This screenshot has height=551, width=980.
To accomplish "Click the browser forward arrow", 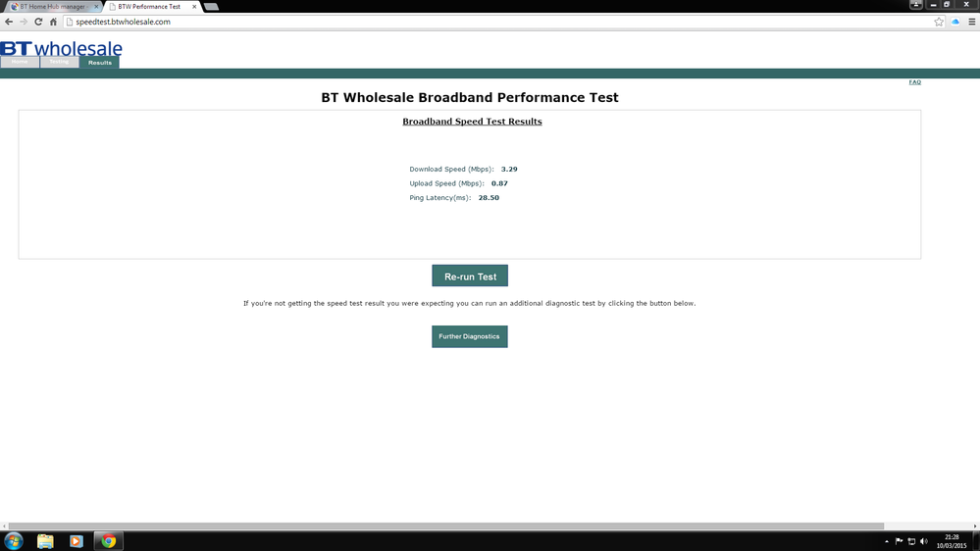I will pos(24,22).
